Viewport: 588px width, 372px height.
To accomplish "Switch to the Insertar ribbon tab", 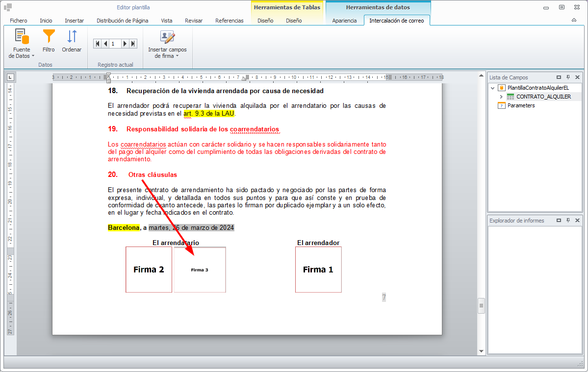I will pos(74,21).
